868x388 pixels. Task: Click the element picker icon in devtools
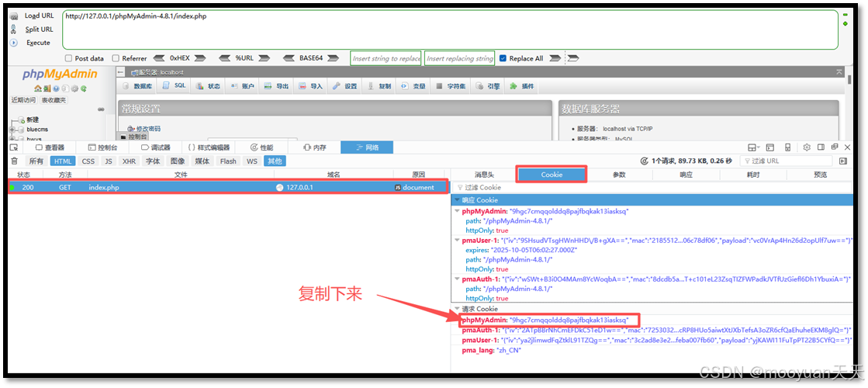[14, 147]
